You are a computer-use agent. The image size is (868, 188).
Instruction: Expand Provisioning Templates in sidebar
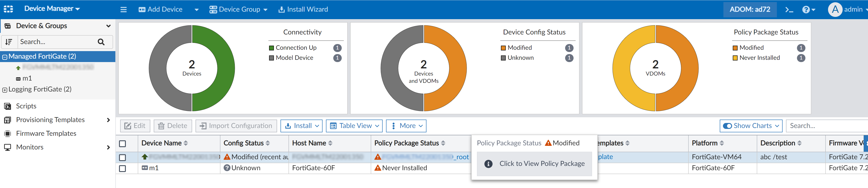point(108,120)
